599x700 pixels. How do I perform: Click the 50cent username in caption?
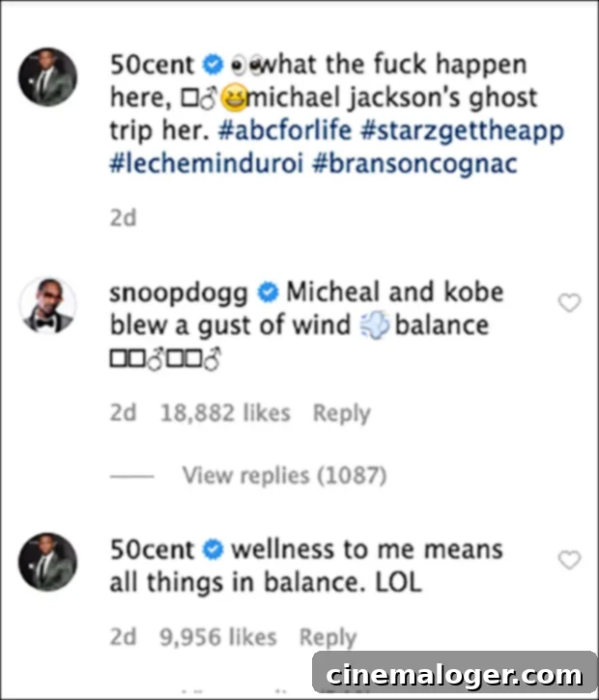coord(154,66)
